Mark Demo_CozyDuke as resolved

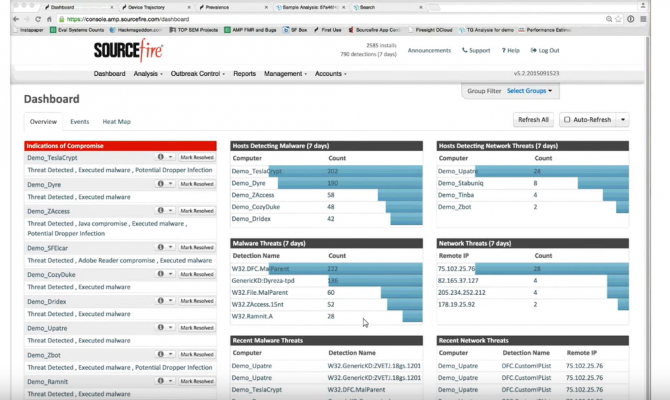click(197, 274)
